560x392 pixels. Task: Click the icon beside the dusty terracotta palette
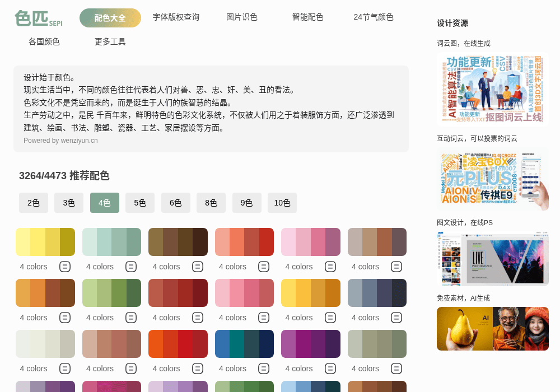(131, 368)
